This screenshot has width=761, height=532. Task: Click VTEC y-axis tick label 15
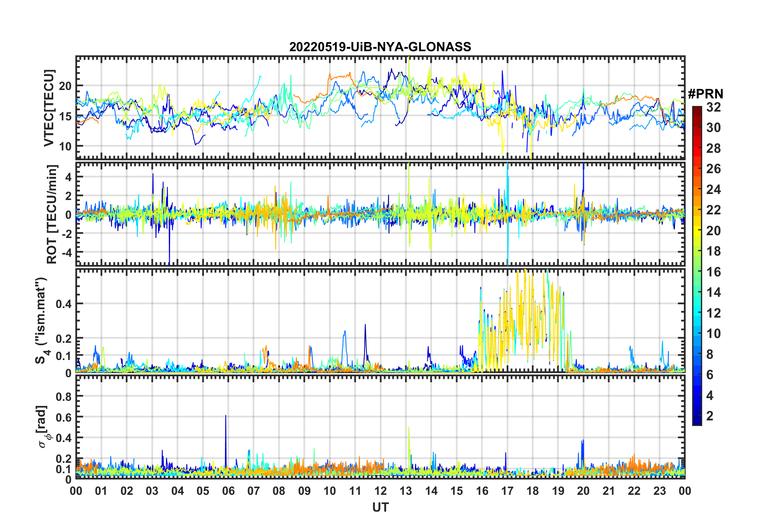tap(66, 116)
